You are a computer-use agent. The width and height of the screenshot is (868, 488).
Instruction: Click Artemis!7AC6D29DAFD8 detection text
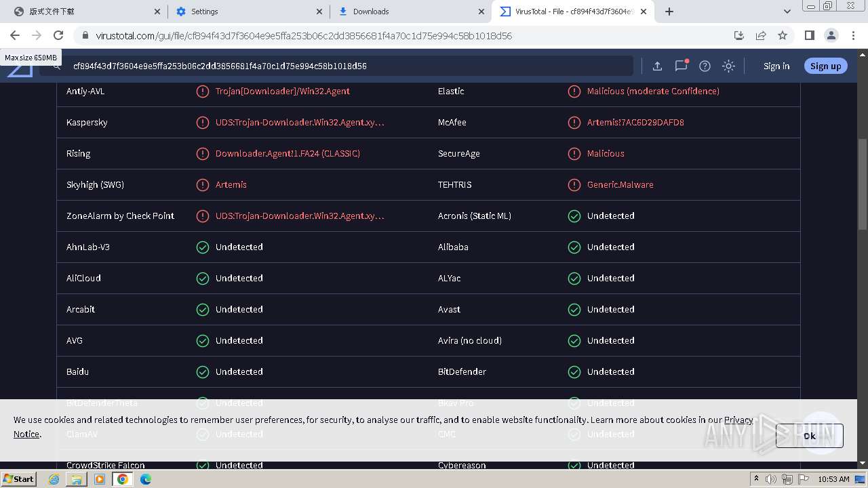pos(635,122)
